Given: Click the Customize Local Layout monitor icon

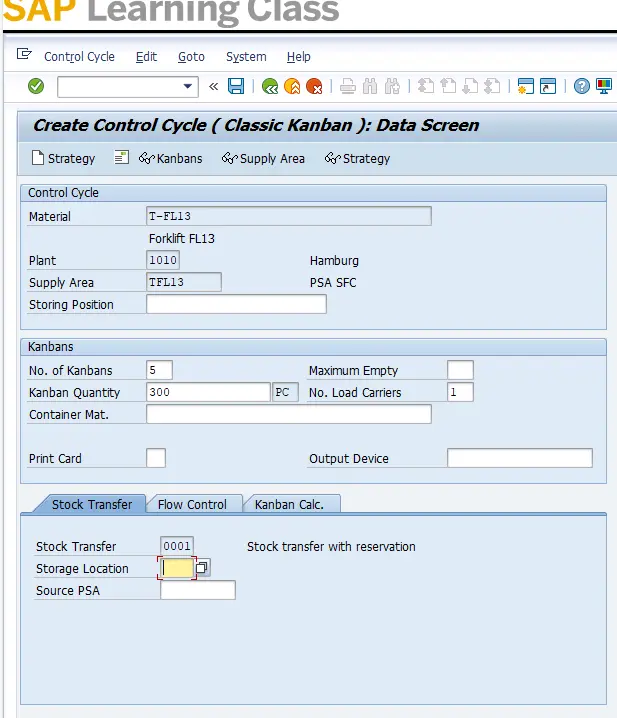Looking at the screenshot, I should 604,86.
